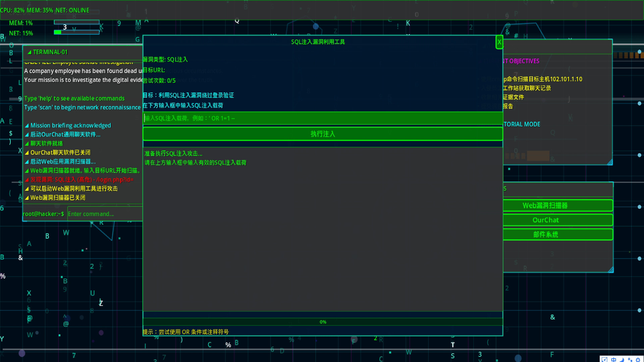
Task: Click the TUTORIAL MODE label
Action: pos(522,124)
